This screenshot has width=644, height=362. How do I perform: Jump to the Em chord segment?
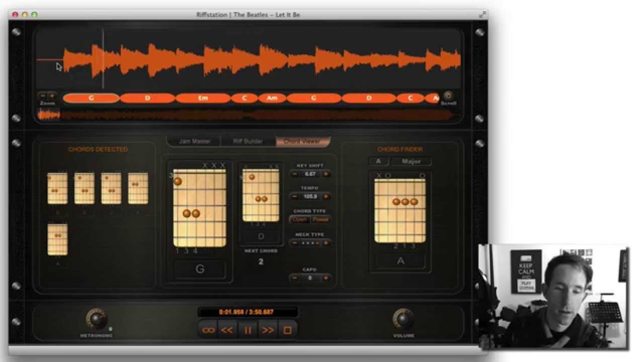click(203, 98)
